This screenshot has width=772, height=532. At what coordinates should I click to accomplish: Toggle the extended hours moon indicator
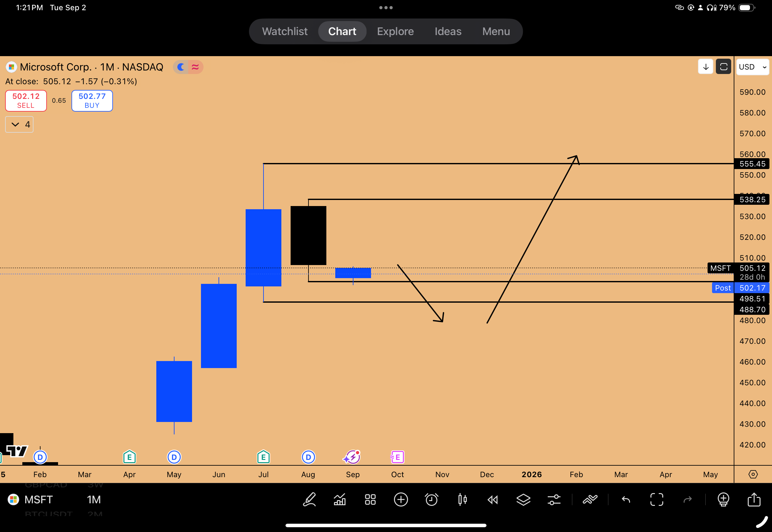pos(181,67)
